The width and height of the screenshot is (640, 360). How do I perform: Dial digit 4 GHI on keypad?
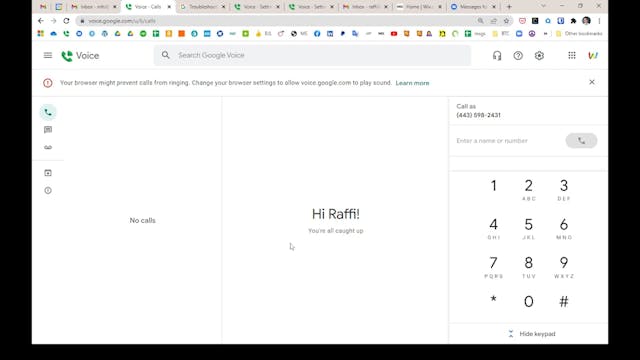click(493, 229)
